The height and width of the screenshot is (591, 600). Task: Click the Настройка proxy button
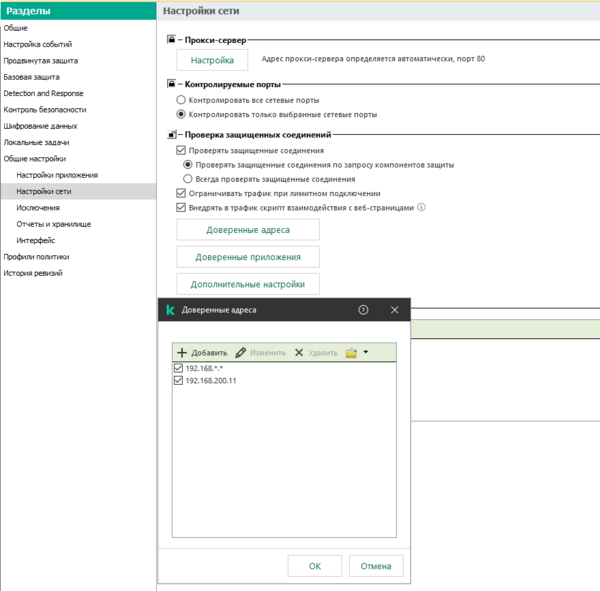212,61
